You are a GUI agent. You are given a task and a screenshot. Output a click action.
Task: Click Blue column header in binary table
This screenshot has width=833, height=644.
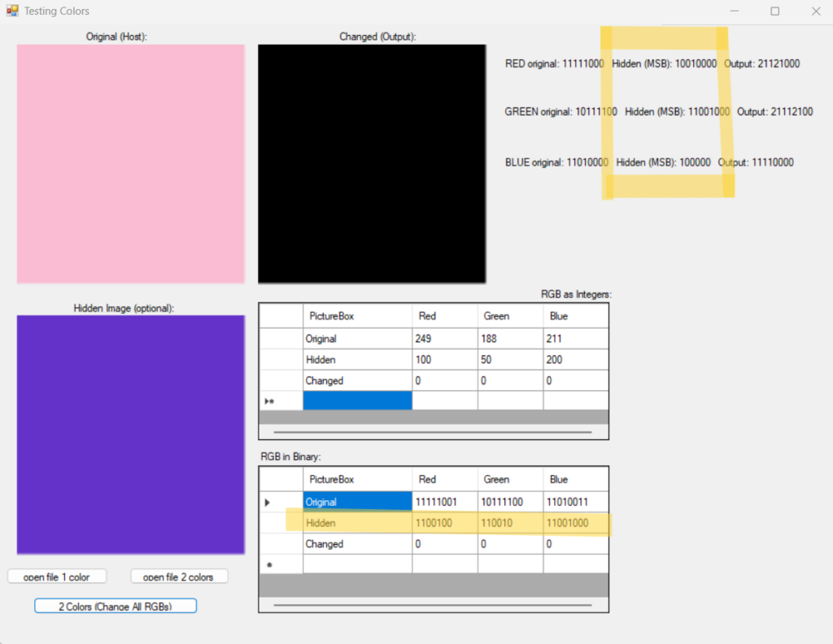(575, 480)
